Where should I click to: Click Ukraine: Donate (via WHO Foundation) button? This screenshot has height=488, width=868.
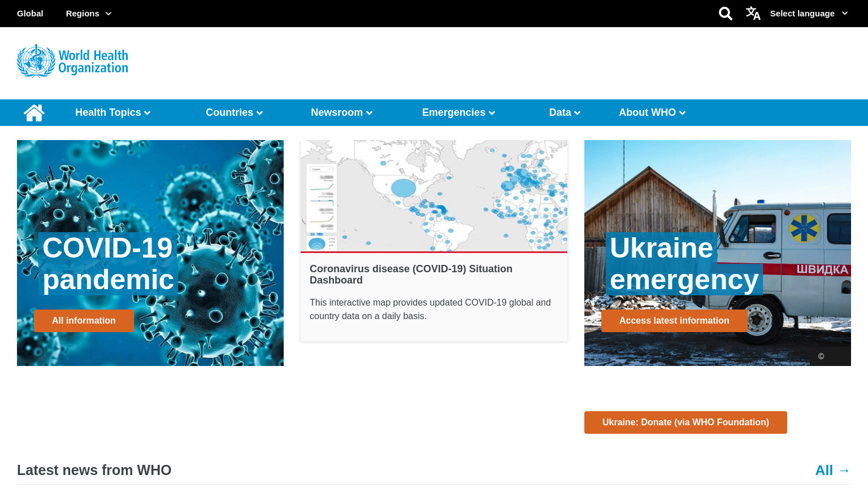tap(685, 422)
